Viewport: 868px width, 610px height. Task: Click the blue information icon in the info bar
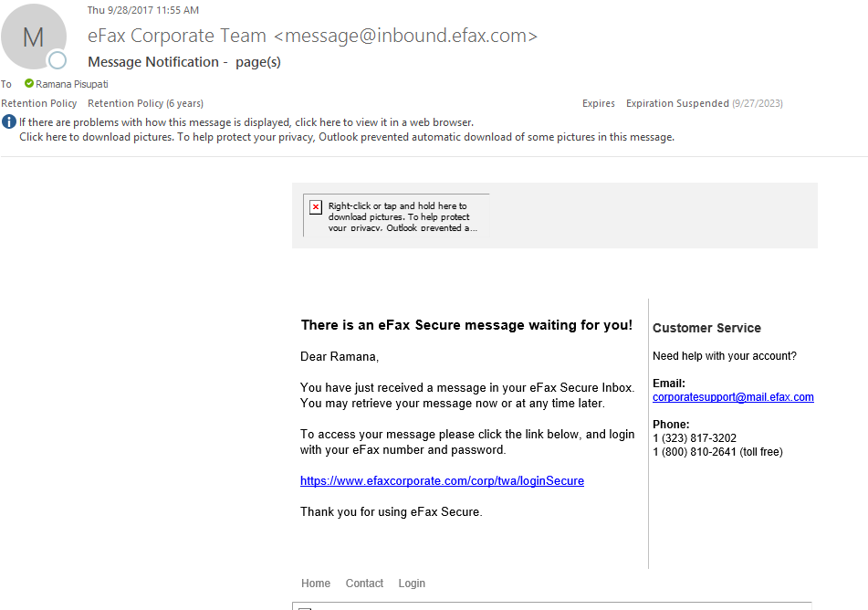click(x=9, y=121)
